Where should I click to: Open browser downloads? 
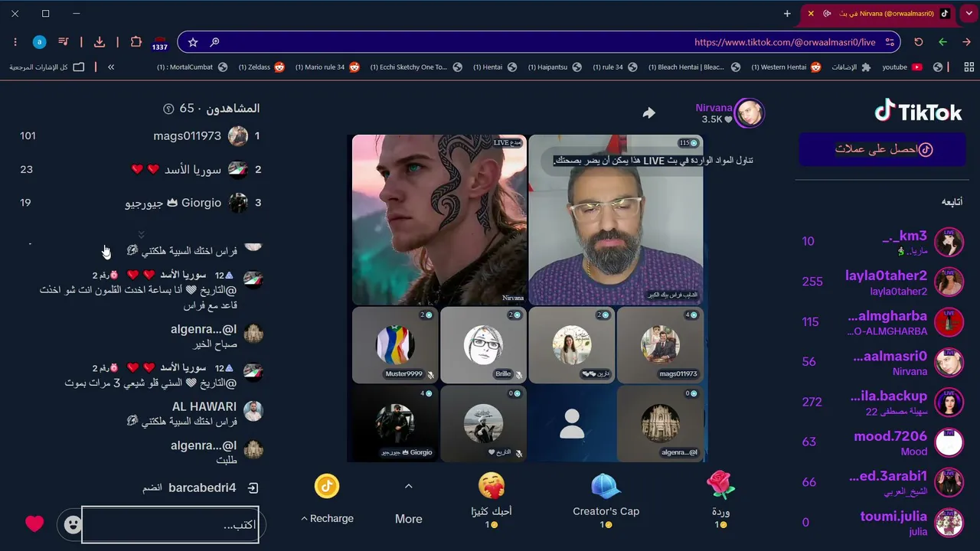click(100, 42)
